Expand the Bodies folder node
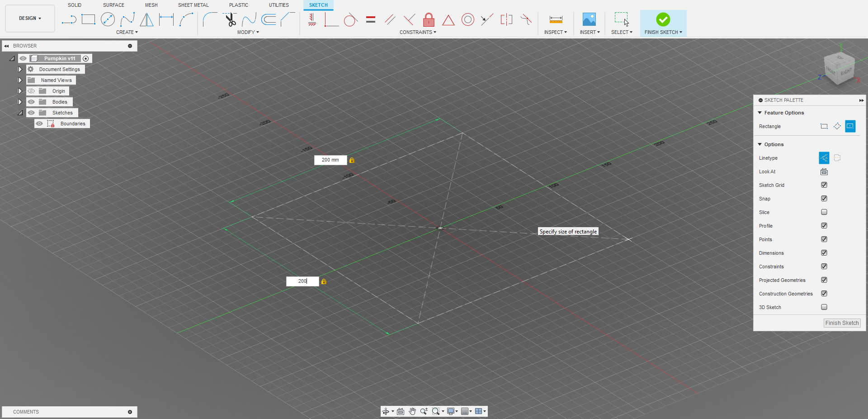The height and width of the screenshot is (419, 868). coord(20,102)
